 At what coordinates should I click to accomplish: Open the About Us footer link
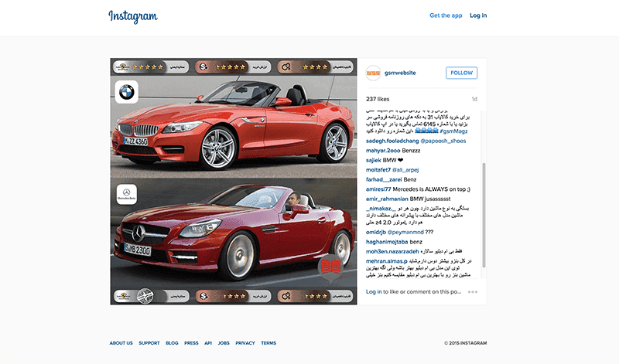[x=121, y=343]
